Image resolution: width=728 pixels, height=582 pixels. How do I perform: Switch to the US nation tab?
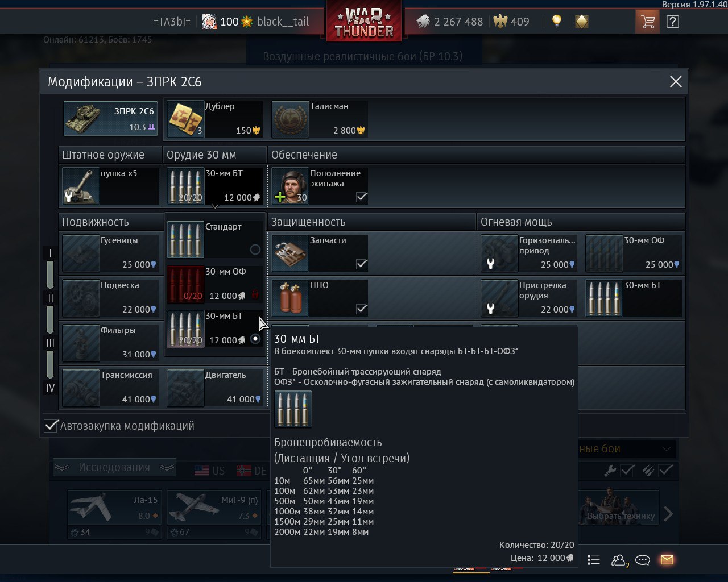(x=210, y=471)
